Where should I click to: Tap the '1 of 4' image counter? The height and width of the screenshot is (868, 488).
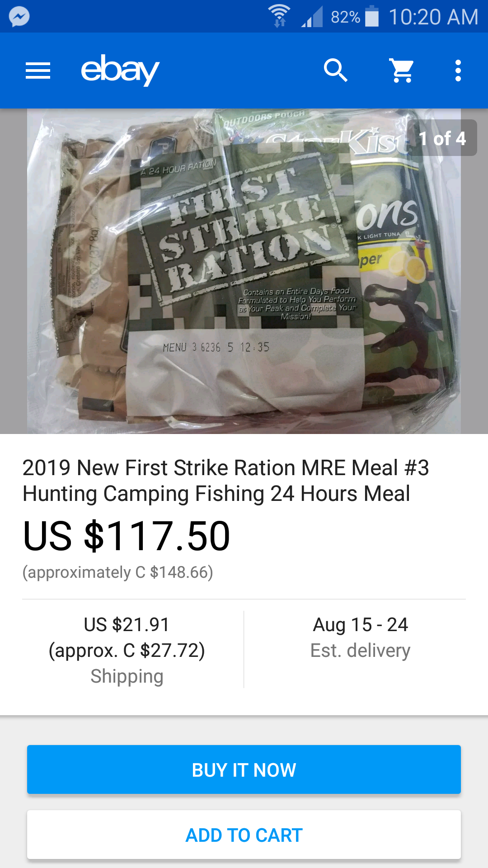[442, 138]
